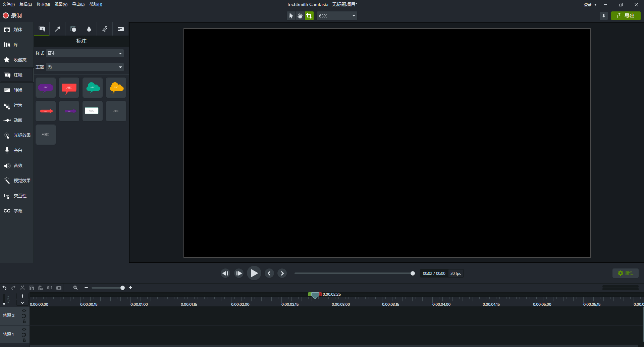This screenshot has width=644, height=347.
Task: Open the 媒体 (Media) panel in the sidebar
Action: tap(17, 30)
